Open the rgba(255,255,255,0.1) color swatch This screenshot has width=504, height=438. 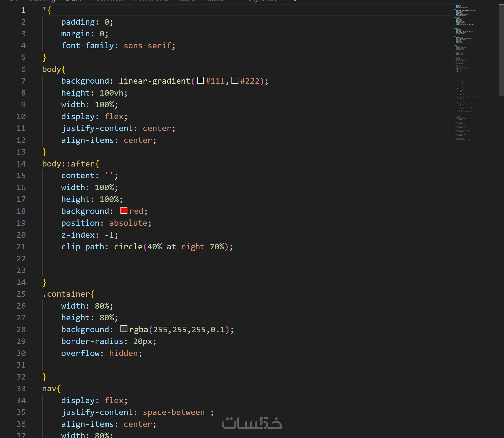124,329
